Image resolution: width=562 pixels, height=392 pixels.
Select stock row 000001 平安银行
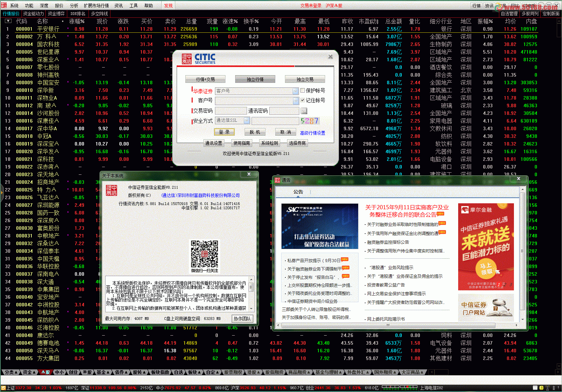pyautogui.click(x=272, y=29)
